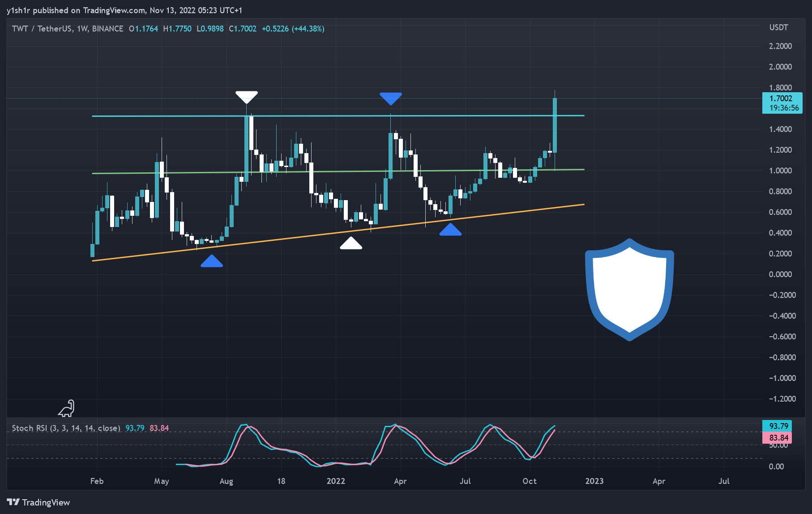The image size is (812, 514).
Task: Click the 2023 label on time axis
Action: click(x=594, y=481)
